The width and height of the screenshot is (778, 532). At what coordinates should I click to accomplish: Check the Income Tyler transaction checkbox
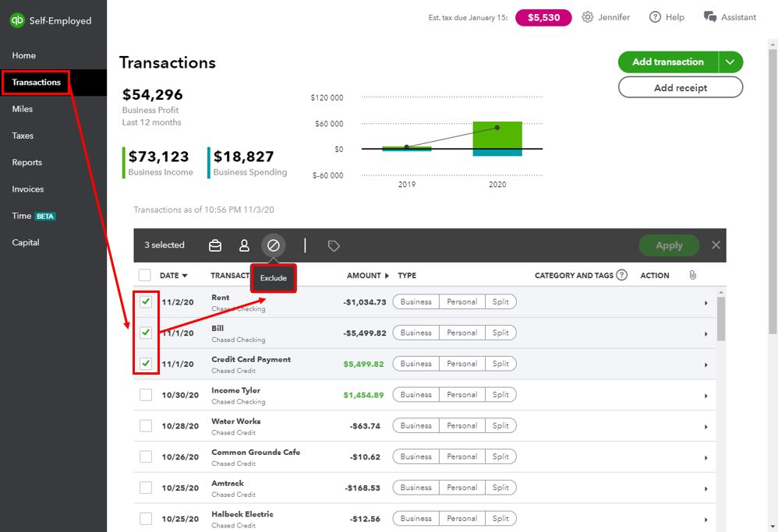pos(145,395)
